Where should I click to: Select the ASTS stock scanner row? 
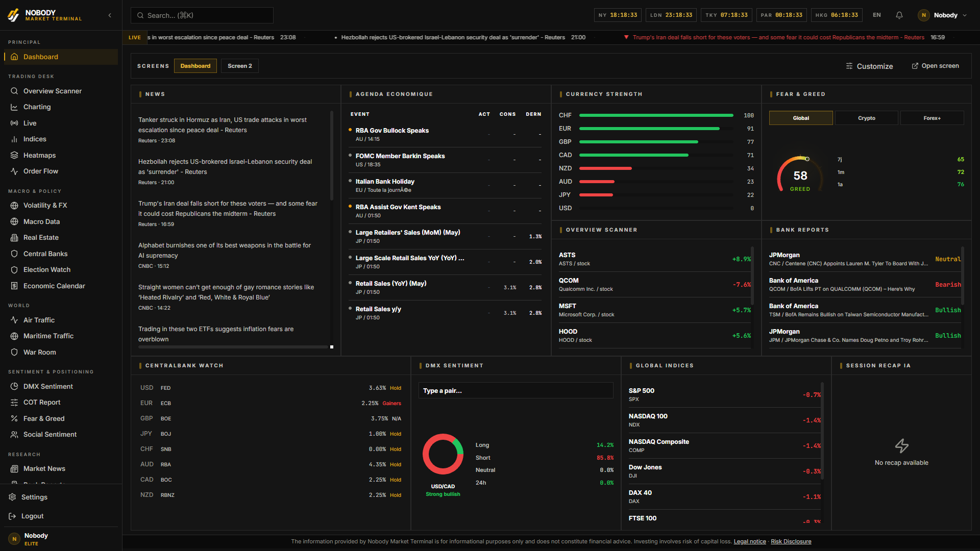coord(655,259)
